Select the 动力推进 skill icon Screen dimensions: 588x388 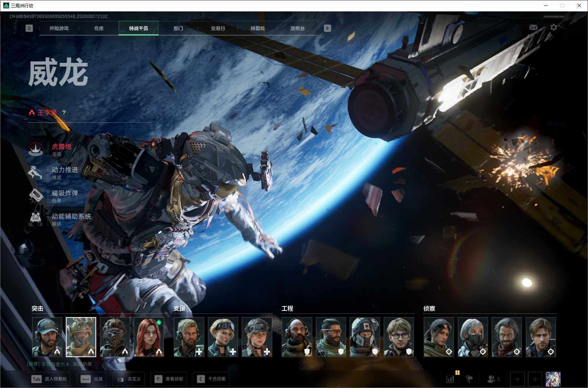[x=36, y=172]
